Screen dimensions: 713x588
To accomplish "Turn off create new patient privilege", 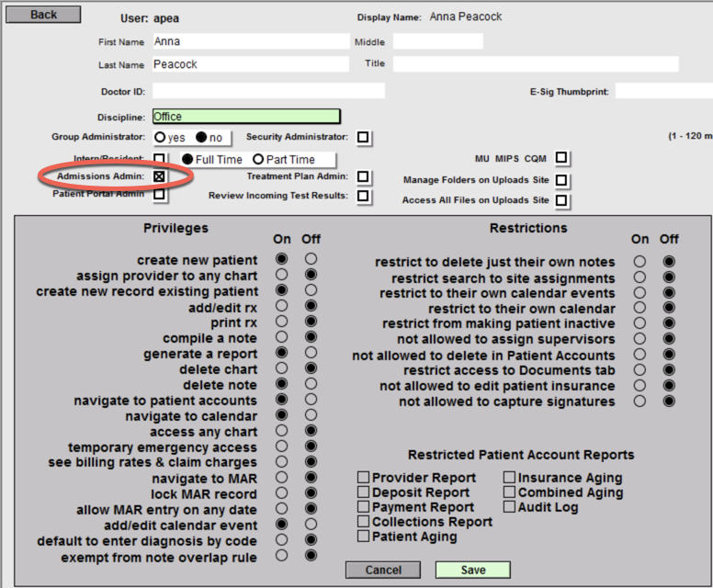I will click(311, 260).
